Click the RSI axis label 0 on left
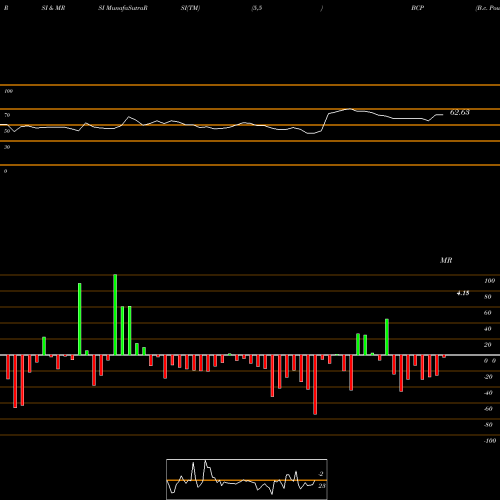Image resolution: width=500 pixels, height=500 pixels. (5, 171)
